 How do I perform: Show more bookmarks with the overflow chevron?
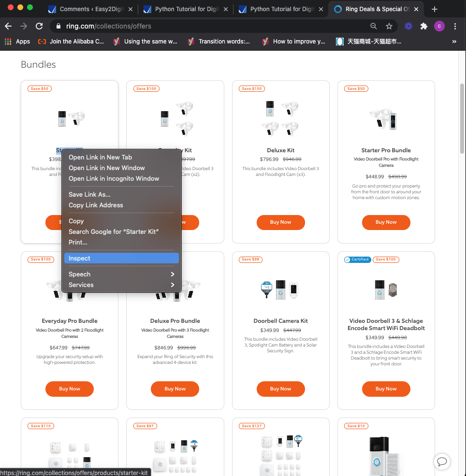coord(454,42)
